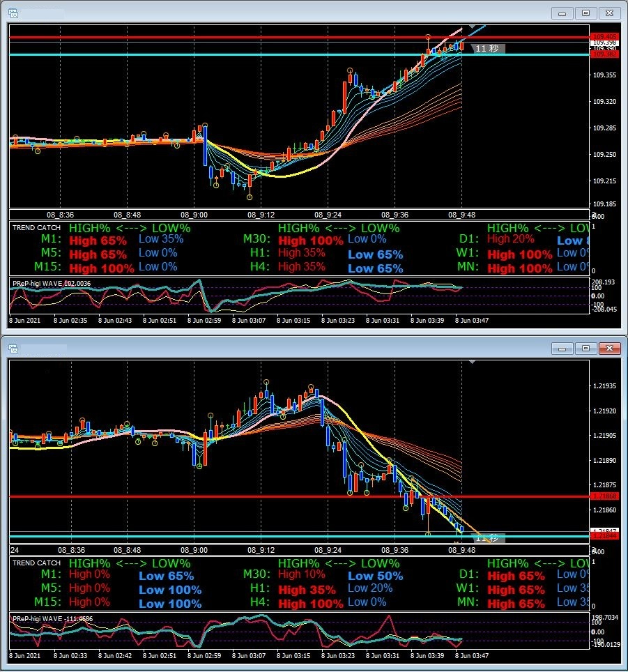The height and width of the screenshot is (672, 628).
Task: Click the red 109.382 price tag
Action: coord(604,54)
